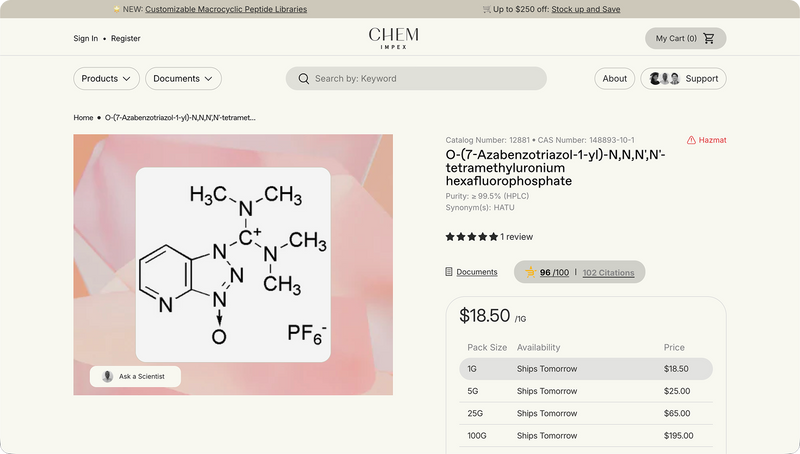Select the 5G pack size row
This screenshot has height=454, width=800.
(x=587, y=391)
